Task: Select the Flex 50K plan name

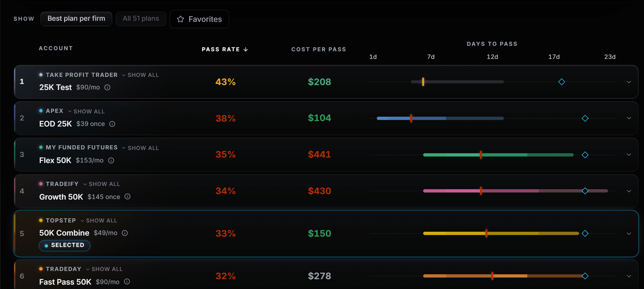Action: click(x=55, y=160)
